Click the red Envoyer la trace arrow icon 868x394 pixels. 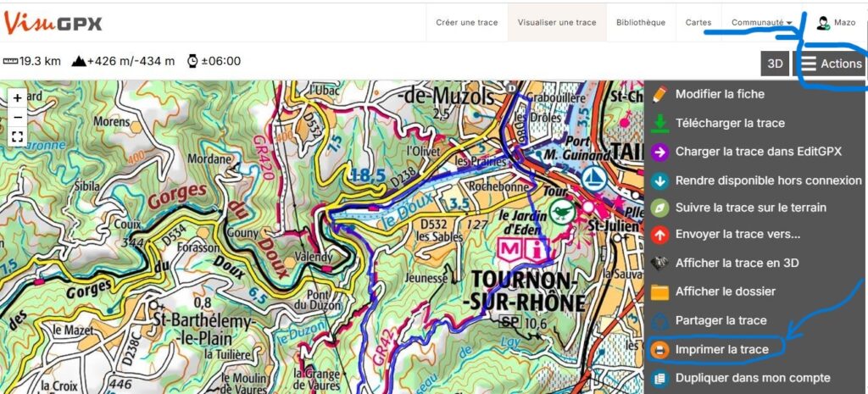click(660, 235)
